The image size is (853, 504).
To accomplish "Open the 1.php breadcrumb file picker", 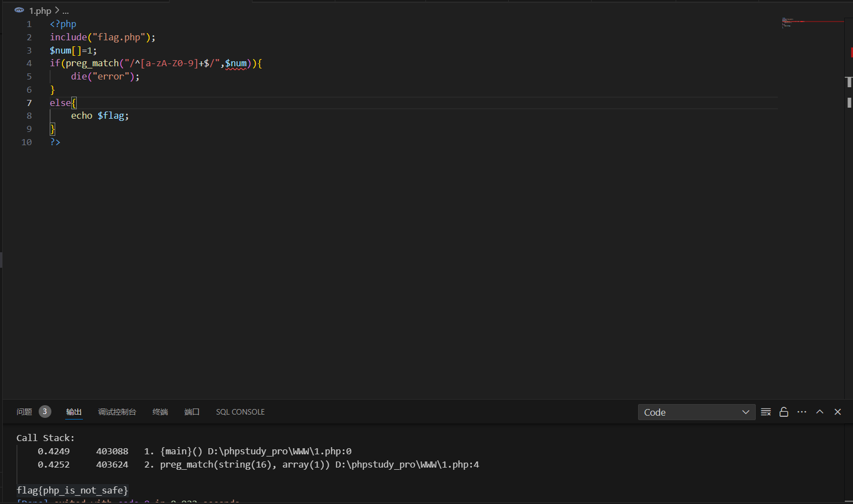I will coord(40,11).
